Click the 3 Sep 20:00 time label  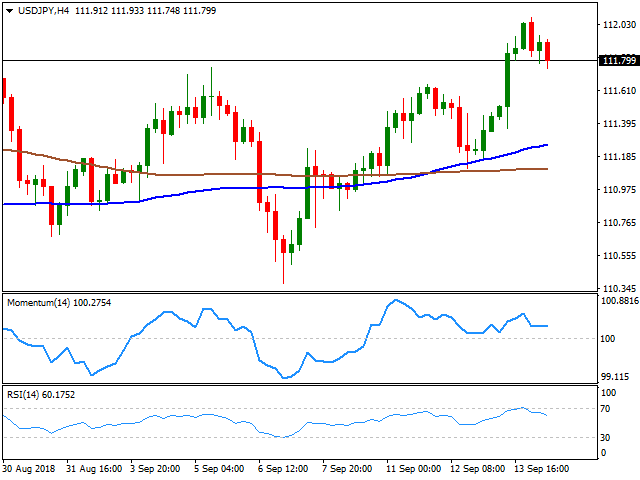(x=155, y=469)
